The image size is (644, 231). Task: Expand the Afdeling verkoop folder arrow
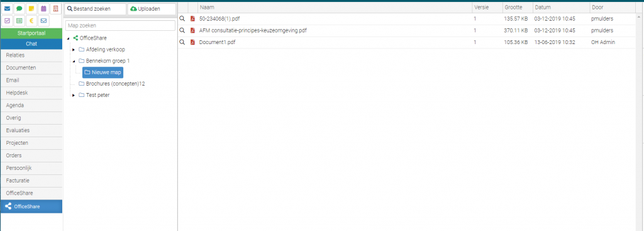[x=74, y=50]
